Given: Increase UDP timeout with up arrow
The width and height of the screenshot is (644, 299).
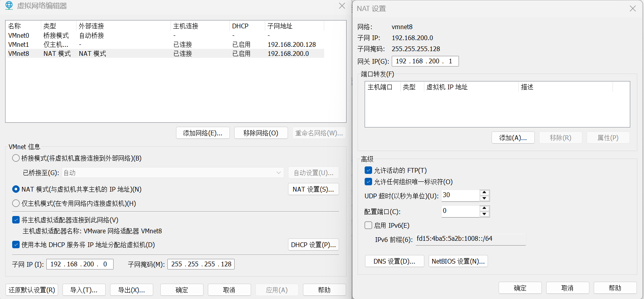Looking at the screenshot, I should point(484,193).
